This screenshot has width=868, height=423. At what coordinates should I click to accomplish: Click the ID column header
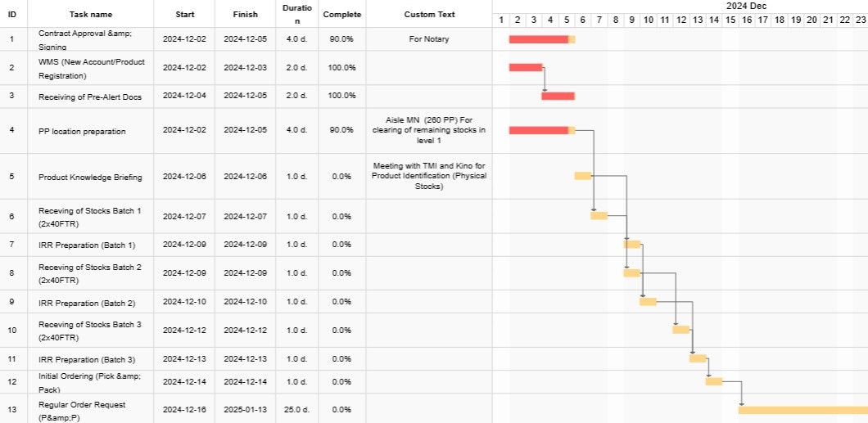pyautogui.click(x=11, y=15)
